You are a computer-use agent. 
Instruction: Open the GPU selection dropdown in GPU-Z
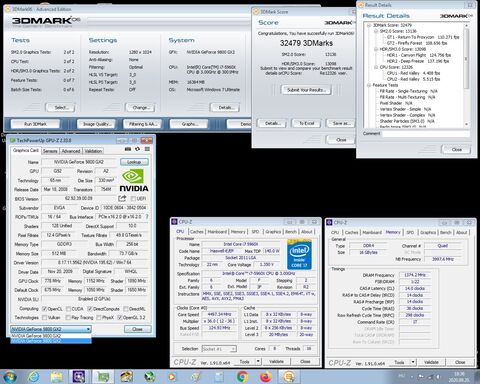[51, 329]
